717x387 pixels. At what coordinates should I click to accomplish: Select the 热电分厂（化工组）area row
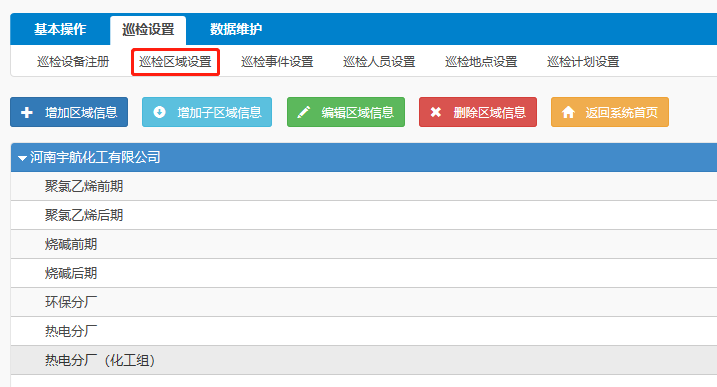pyautogui.click(x=364, y=360)
